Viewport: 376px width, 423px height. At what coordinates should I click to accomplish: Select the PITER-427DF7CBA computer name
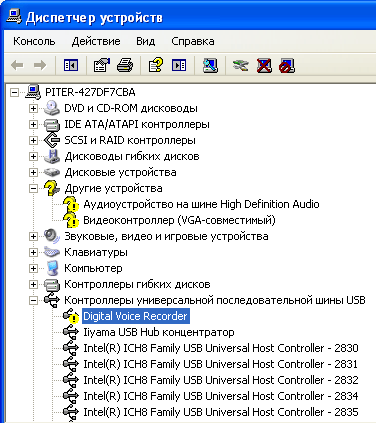click(x=90, y=92)
